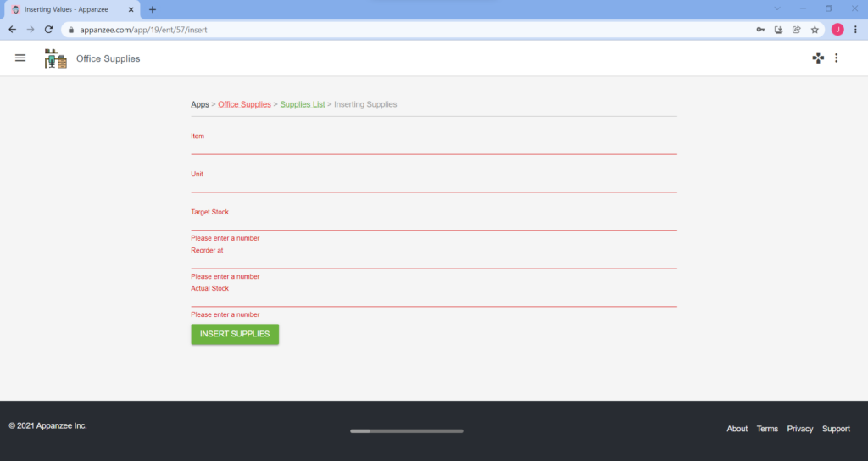This screenshot has height=461, width=868.
Task: Minimize the browser window
Action: pos(803,8)
